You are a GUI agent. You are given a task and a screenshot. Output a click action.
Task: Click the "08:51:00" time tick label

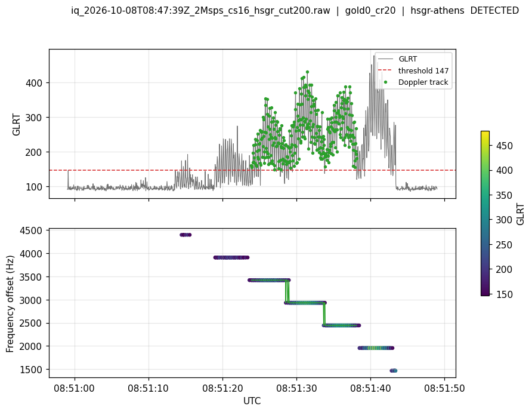[75, 388]
